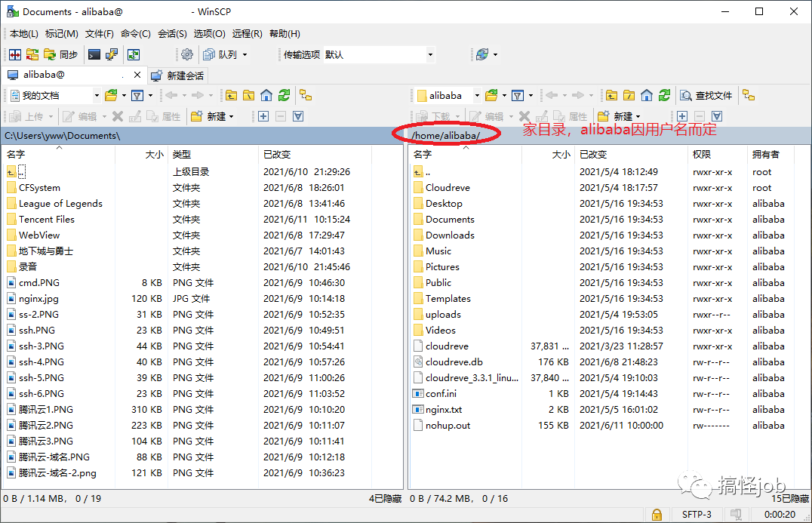This screenshot has height=523, width=812.
Task: Open the 文件(F) menu
Action: [99, 34]
